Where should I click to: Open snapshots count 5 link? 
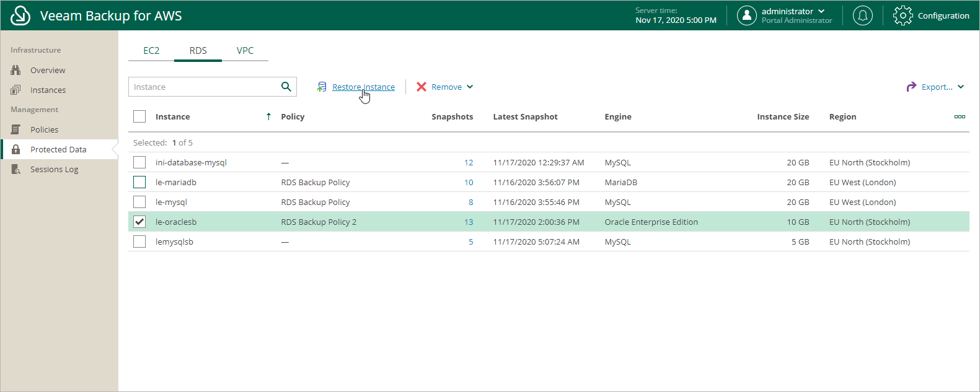(471, 242)
